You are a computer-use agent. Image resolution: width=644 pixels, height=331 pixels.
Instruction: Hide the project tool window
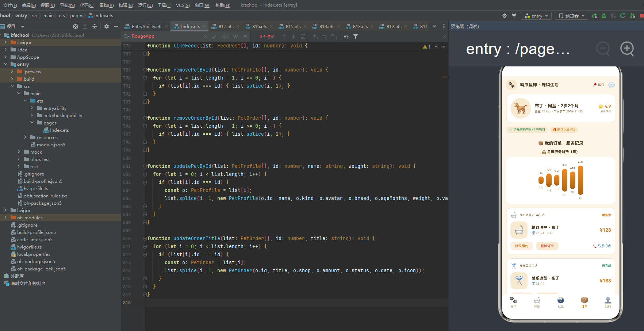(x=116, y=26)
